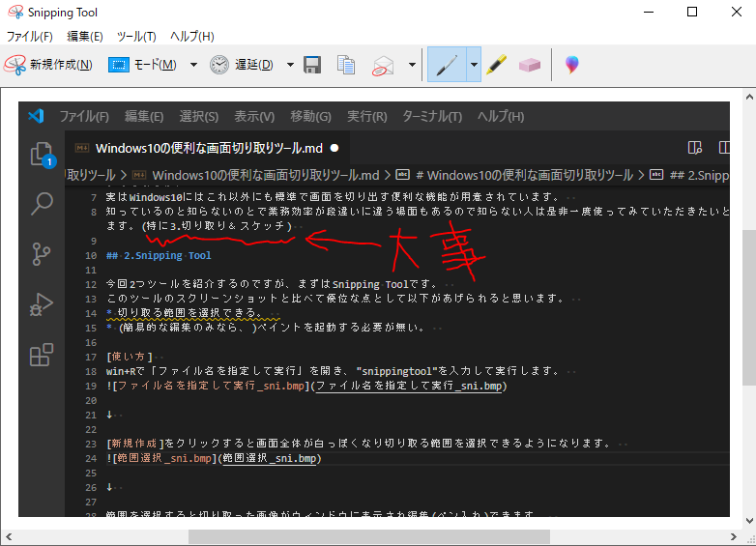Send snip by email icon
Screen dimensions: 756x546
pyautogui.click(x=383, y=65)
